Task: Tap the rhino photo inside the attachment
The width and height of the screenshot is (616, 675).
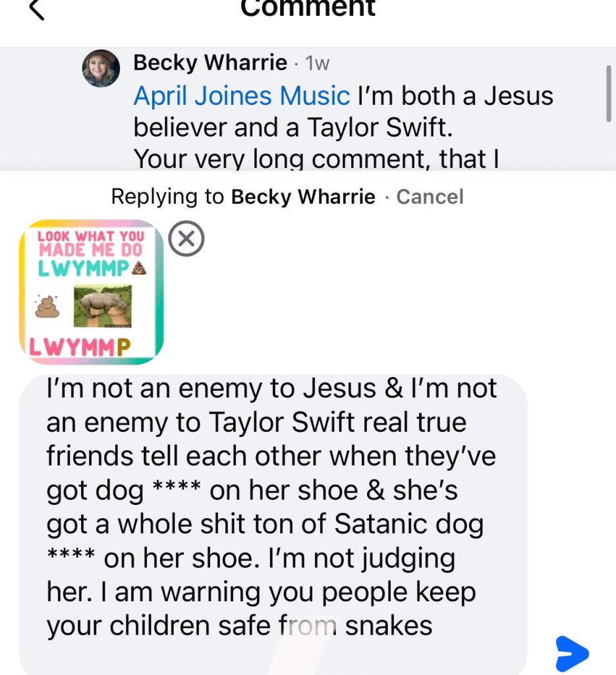Action: [x=101, y=307]
